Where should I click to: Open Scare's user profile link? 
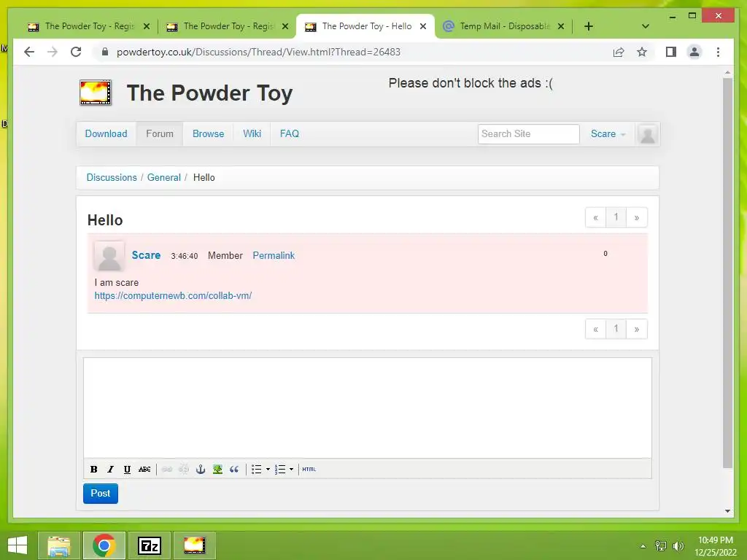click(x=146, y=255)
